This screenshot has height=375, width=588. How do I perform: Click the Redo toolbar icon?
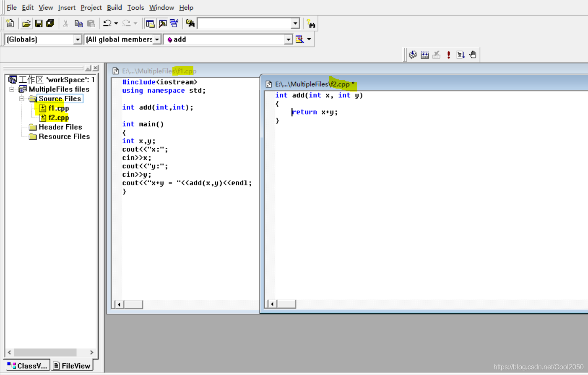click(x=126, y=24)
